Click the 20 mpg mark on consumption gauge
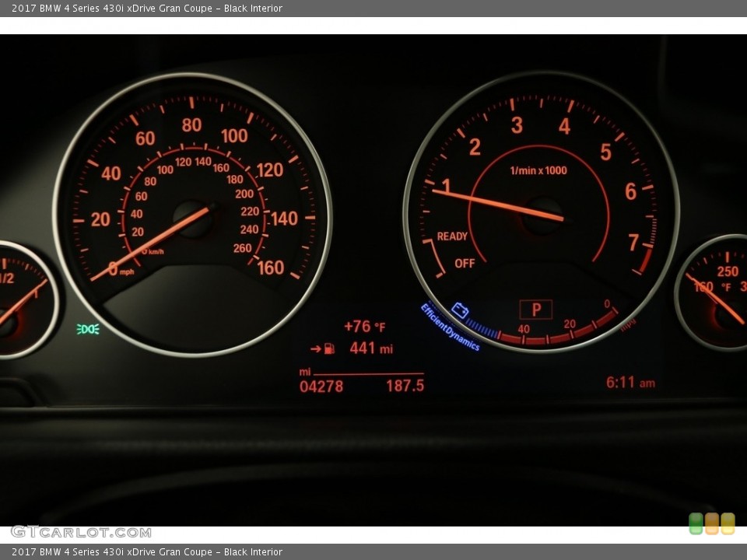 [x=570, y=324]
